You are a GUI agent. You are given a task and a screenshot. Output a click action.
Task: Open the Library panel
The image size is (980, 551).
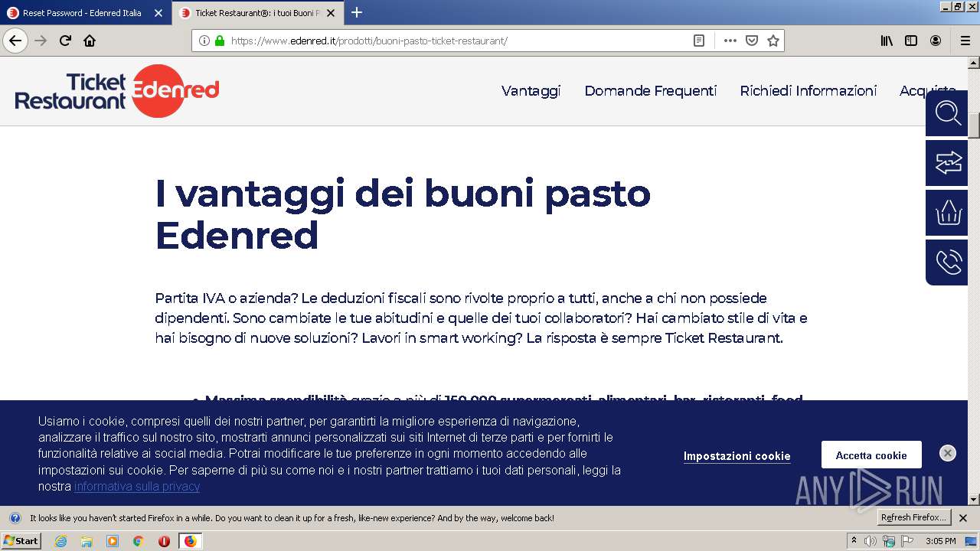coord(887,41)
